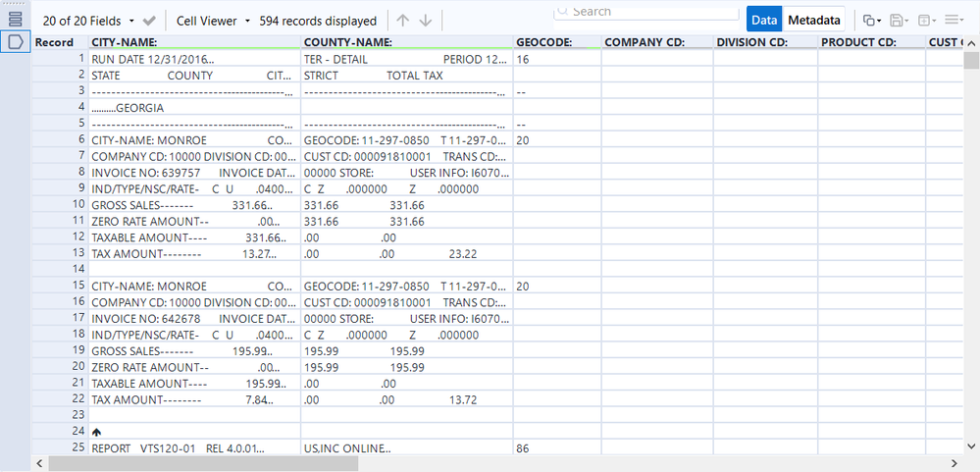Select the output anchor icon in sidebar
The height and width of the screenshot is (472, 980).
pyautogui.click(x=15, y=42)
